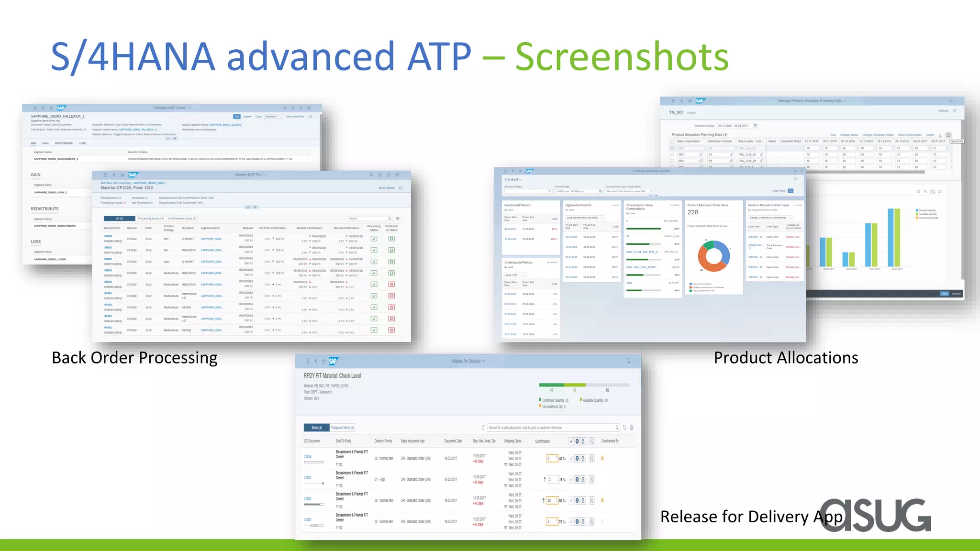Open home in Monitor BOP Run window
The width and height of the screenshot is (980, 551).
click(x=122, y=175)
